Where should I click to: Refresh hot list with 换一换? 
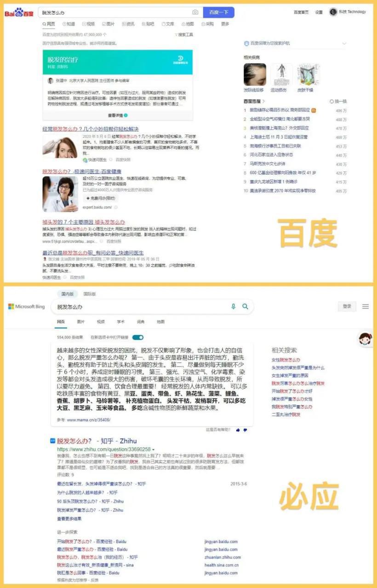[x=338, y=101]
